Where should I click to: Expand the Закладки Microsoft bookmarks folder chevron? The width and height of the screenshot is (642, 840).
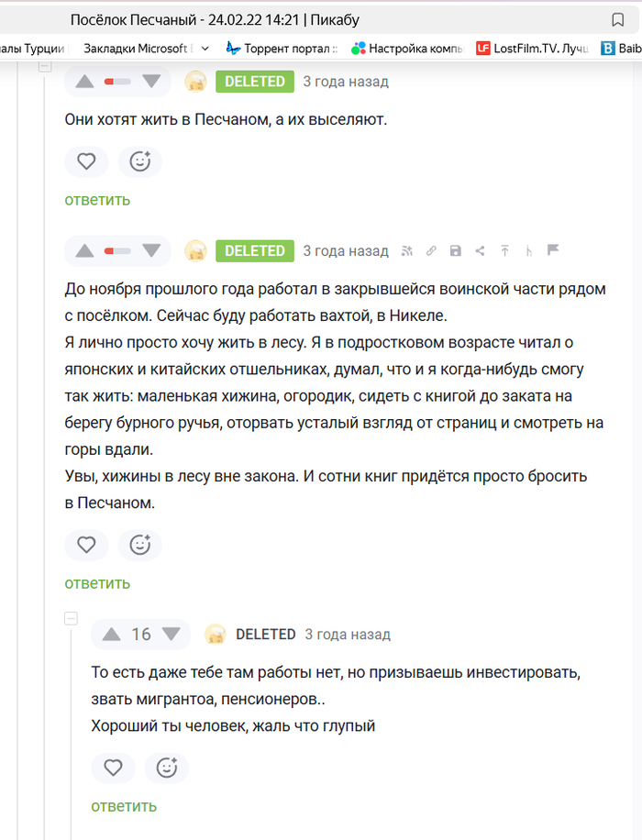205,49
